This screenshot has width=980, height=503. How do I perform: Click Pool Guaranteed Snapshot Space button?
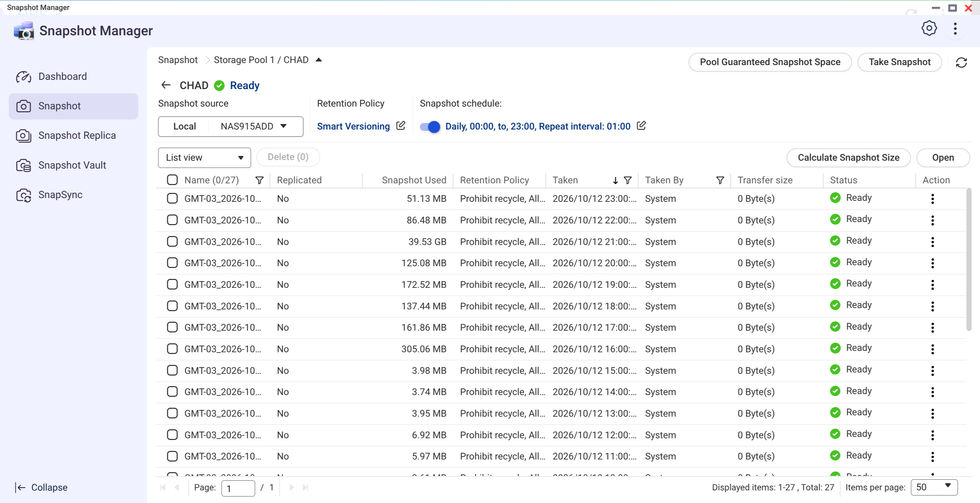pos(770,62)
